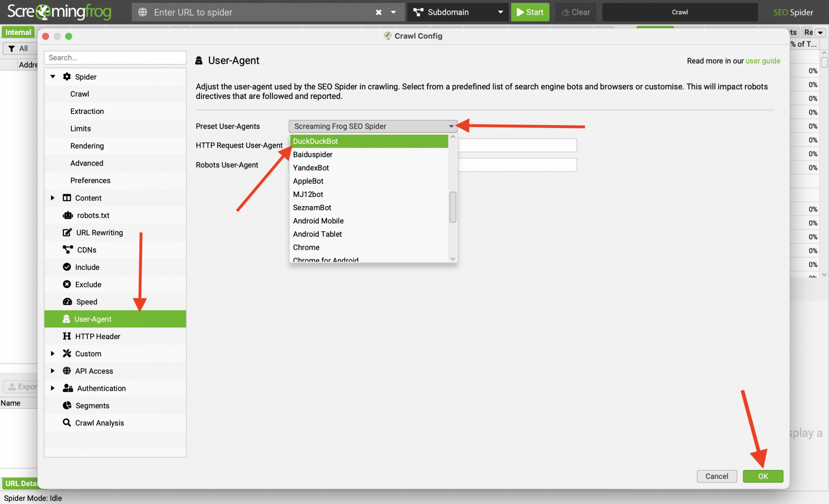
Task: Expand the API Access tree section
Action: (x=53, y=371)
